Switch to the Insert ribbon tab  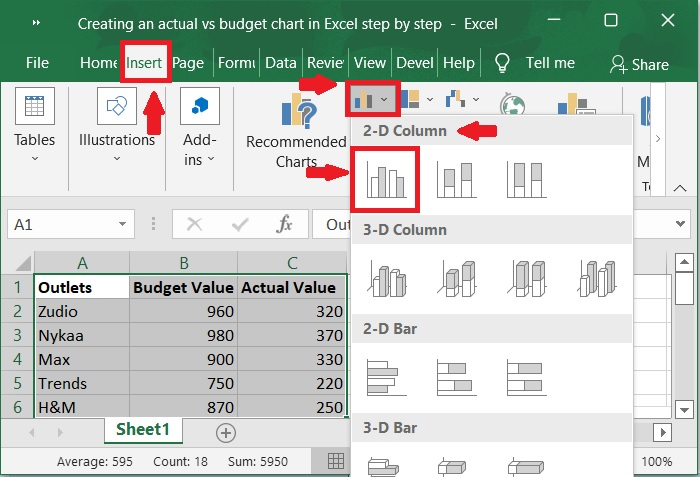(x=144, y=62)
